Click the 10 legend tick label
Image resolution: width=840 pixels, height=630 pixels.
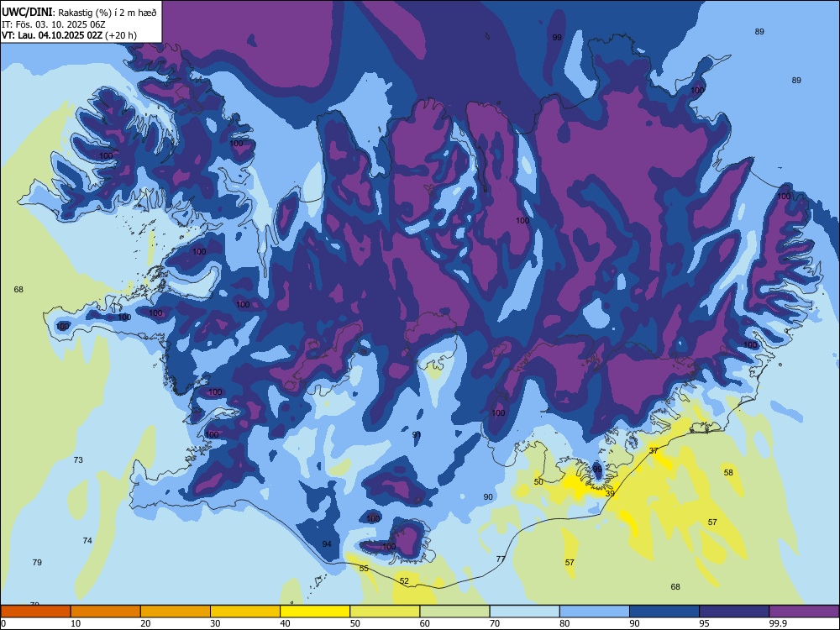[76, 623]
